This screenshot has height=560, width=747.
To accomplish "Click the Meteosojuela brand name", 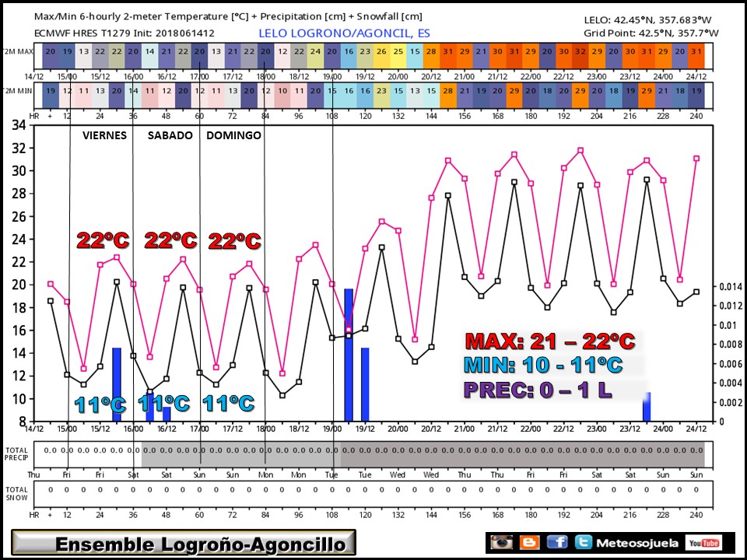I will click(637, 543).
